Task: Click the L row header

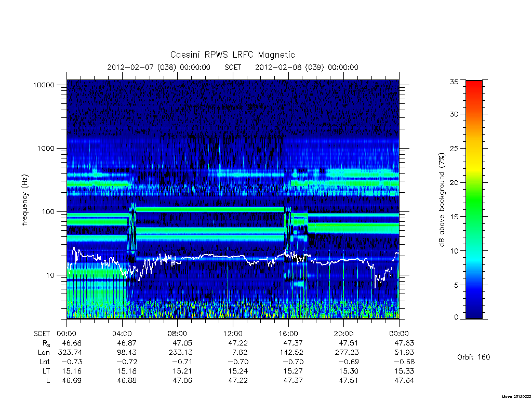Action: point(48,381)
